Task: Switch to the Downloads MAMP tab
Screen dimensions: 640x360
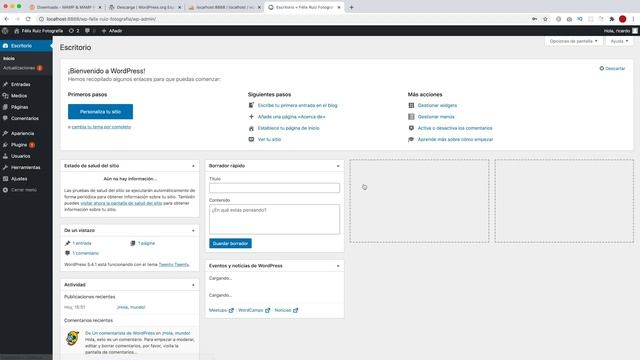Action: click(x=65, y=7)
